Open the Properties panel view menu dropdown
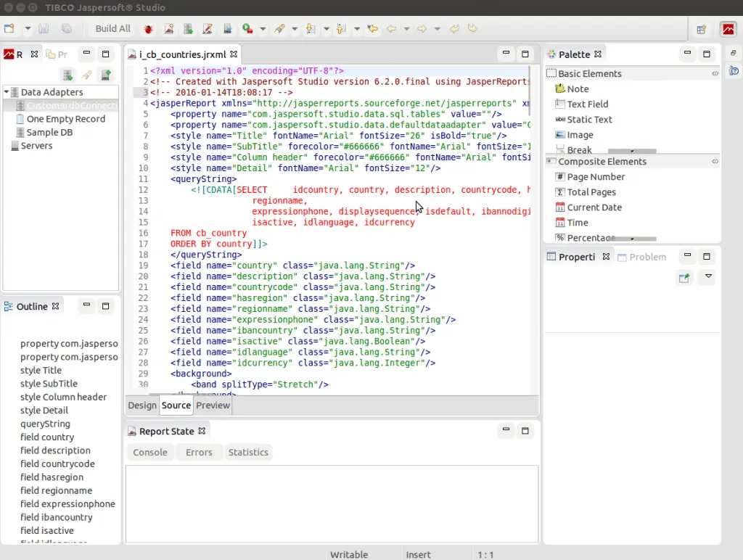The width and height of the screenshot is (743, 560). [x=709, y=276]
